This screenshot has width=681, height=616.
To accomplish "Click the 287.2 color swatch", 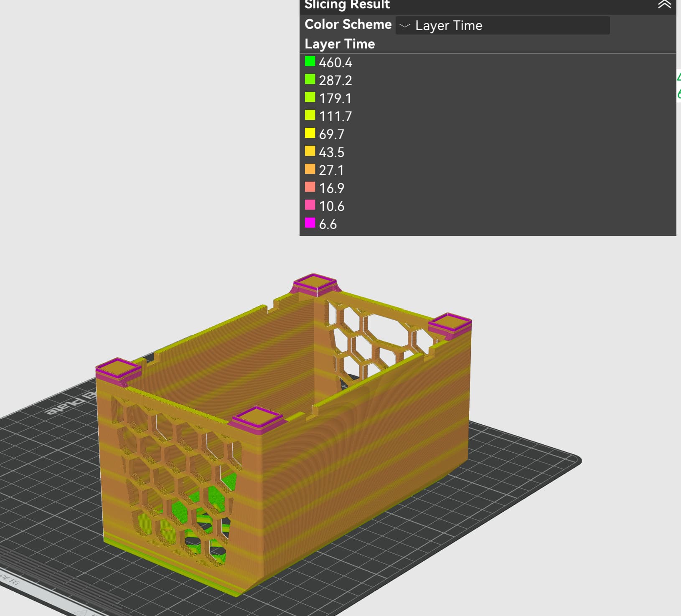I will pos(310,79).
